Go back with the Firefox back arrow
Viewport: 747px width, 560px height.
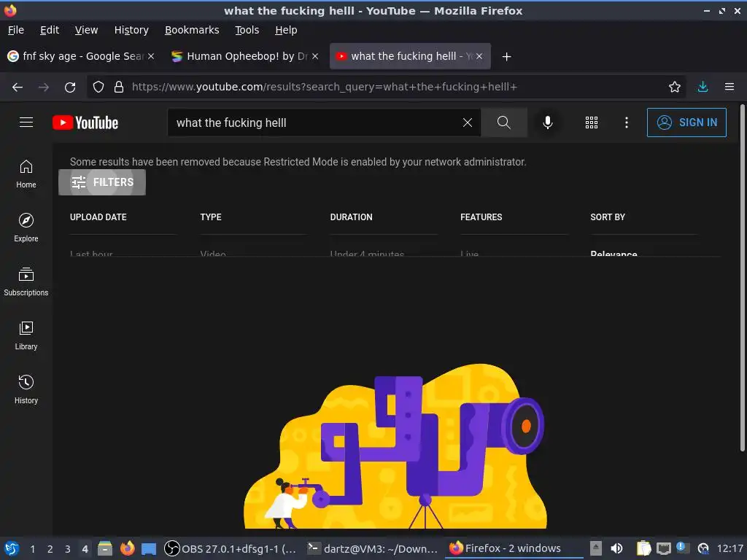point(18,87)
